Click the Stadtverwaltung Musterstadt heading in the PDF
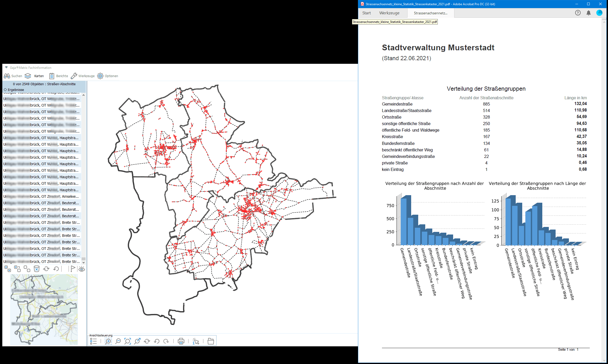 pos(438,47)
